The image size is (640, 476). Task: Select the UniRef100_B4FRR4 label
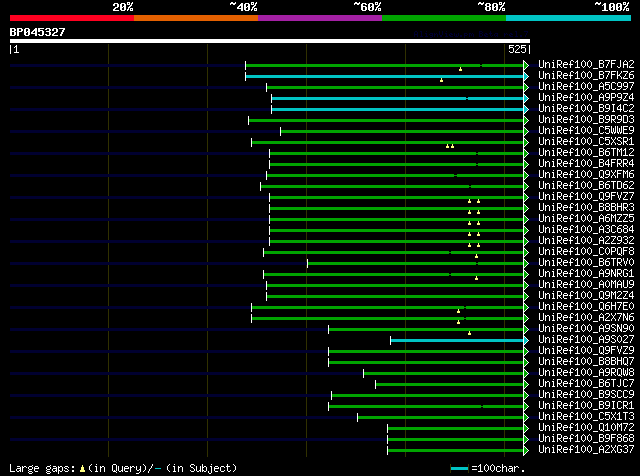(586, 164)
